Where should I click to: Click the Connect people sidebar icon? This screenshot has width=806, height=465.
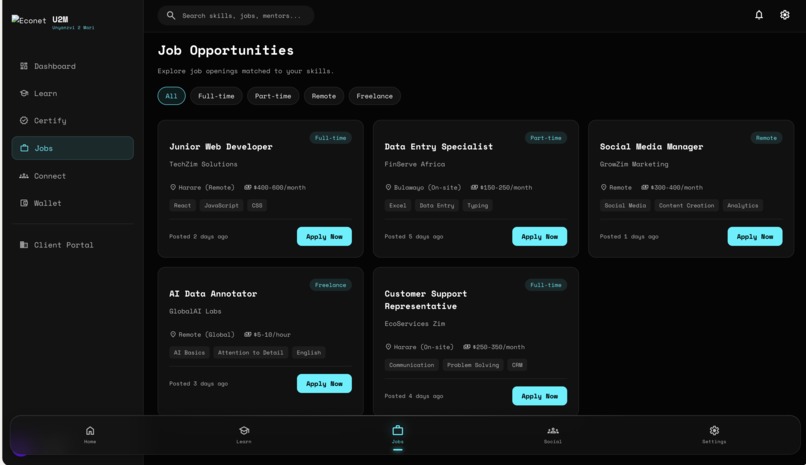coord(24,176)
